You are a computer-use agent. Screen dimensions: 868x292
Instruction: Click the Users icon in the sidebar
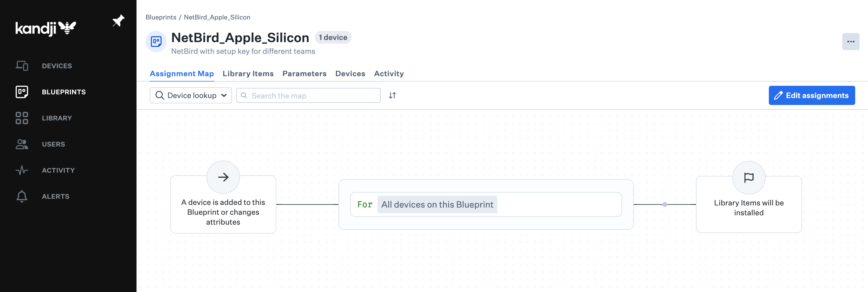click(22, 144)
